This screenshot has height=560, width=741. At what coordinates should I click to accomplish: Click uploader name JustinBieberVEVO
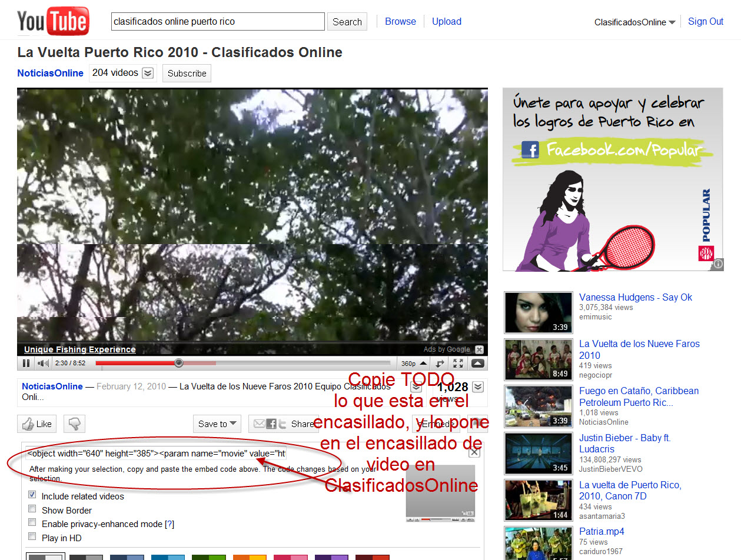(611, 469)
